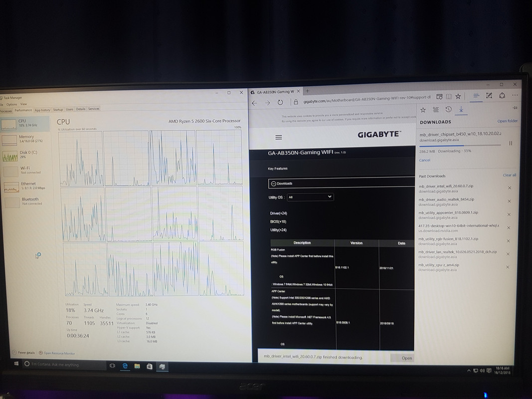The height and width of the screenshot is (399, 532).
Task: Toggle the Edge Hub icon
Action: [x=476, y=96]
